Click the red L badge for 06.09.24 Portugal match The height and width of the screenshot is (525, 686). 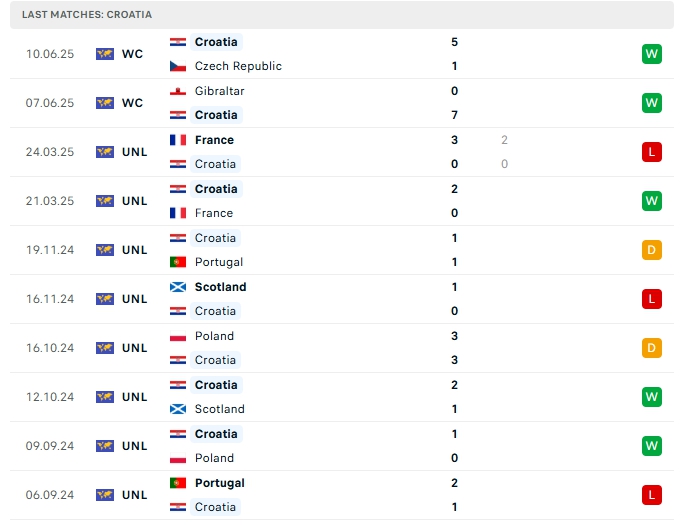[651, 495]
